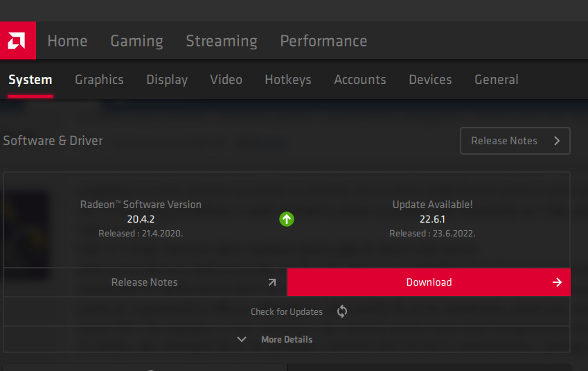The width and height of the screenshot is (588, 371).
Task: Switch to the Streaming tab
Action: (222, 41)
